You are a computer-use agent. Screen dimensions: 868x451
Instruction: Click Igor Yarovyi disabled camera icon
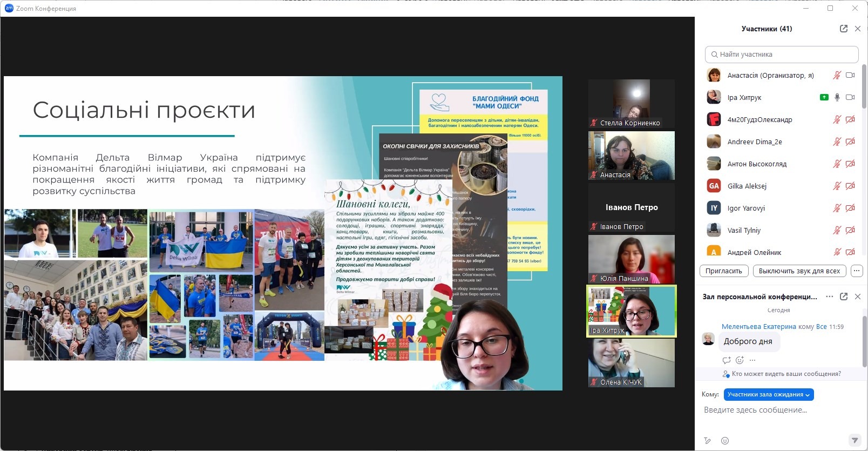(850, 208)
